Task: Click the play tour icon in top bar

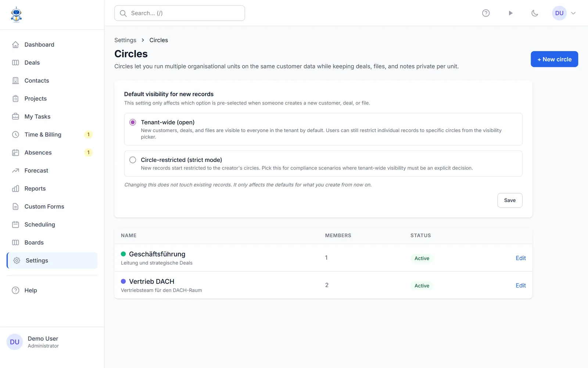Action: [510, 13]
